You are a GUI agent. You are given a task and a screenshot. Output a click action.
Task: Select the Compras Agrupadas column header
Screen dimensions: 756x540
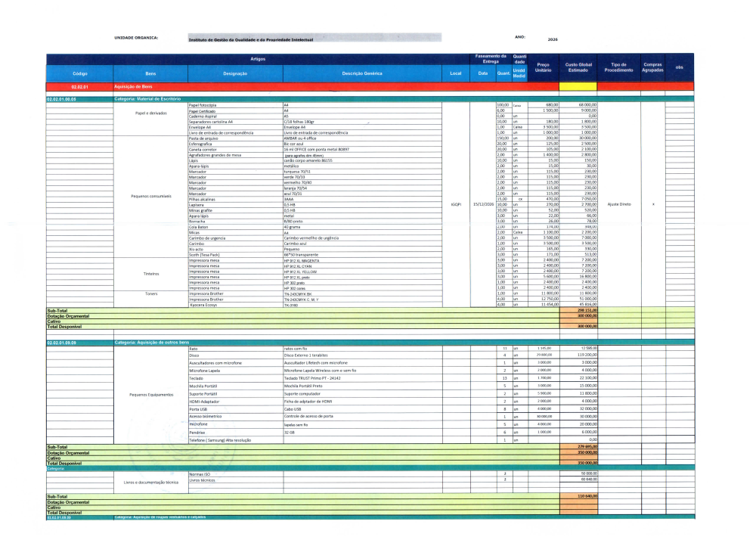pos(652,67)
